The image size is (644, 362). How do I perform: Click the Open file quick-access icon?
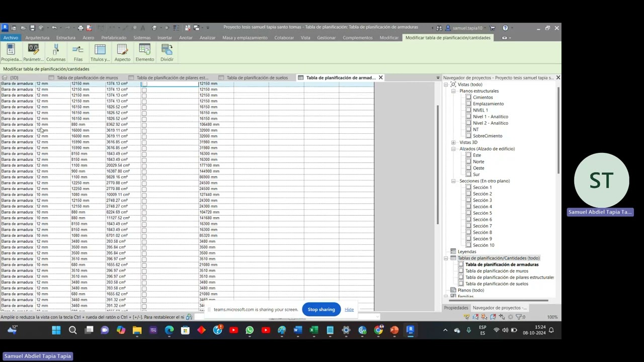pos(23,28)
